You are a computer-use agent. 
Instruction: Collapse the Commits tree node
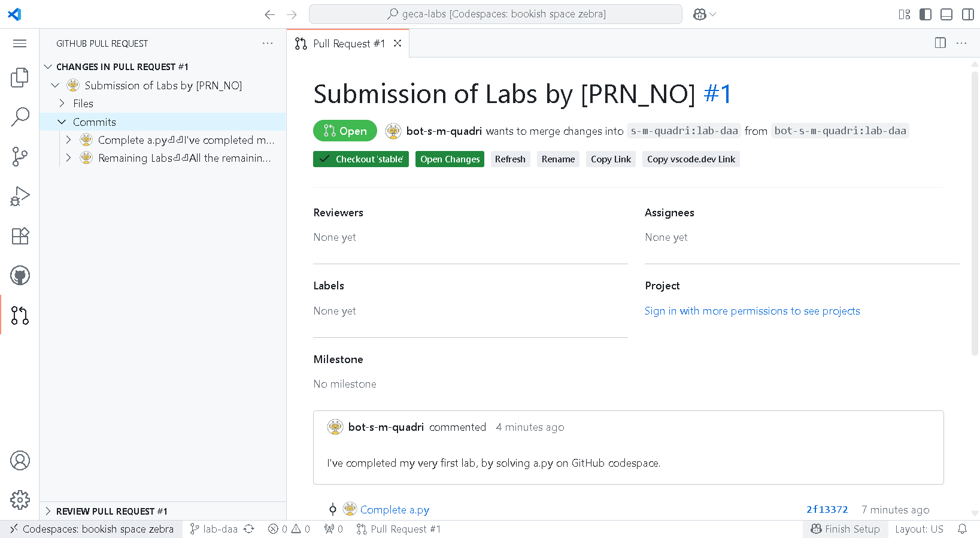pyautogui.click(x=62, y=122)
